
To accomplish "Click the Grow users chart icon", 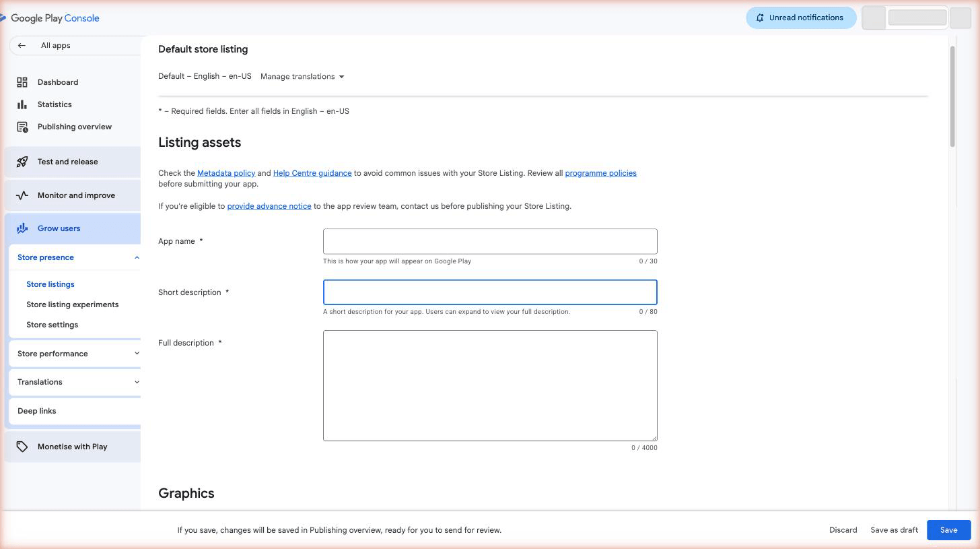I will pos(22,228).
